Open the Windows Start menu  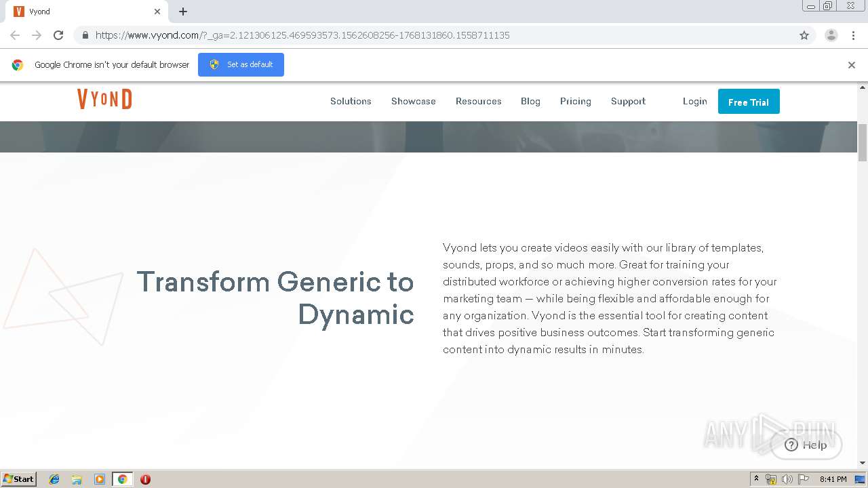tap(19, 479)
